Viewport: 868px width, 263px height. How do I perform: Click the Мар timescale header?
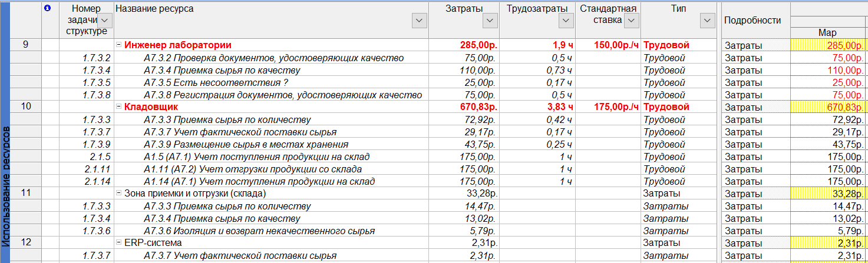click(x=827, y=33)
